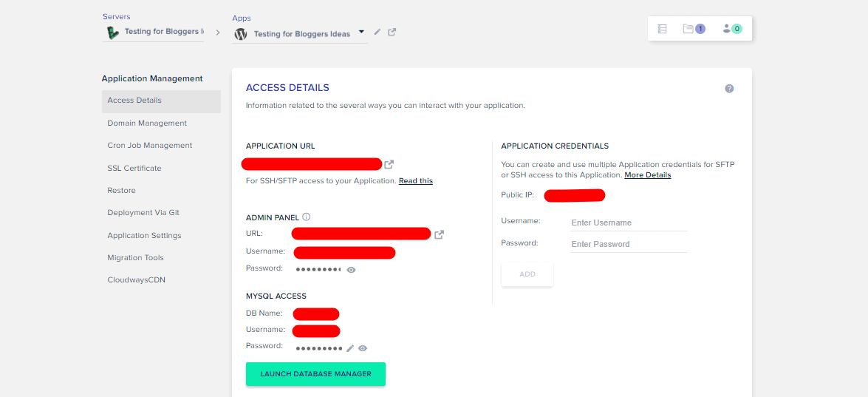Open the help question mark icon
868x397 pixels.
(729, 89)
